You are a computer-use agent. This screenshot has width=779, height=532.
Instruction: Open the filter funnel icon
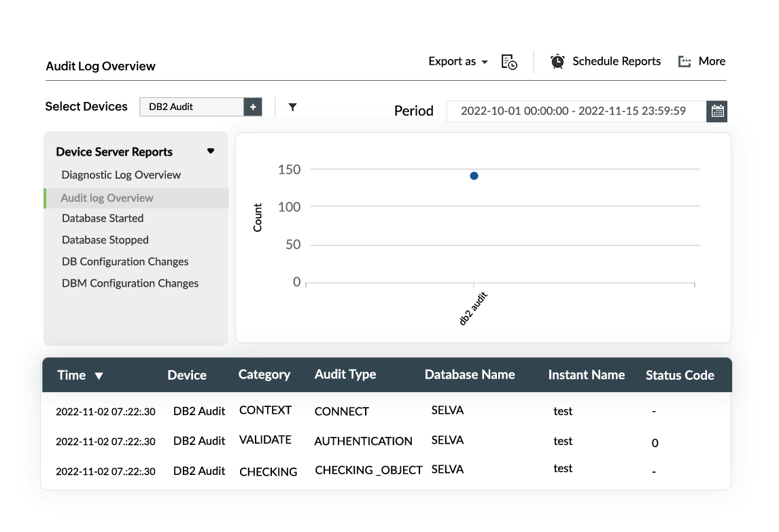pyautogui.click(x=292, y=107)
